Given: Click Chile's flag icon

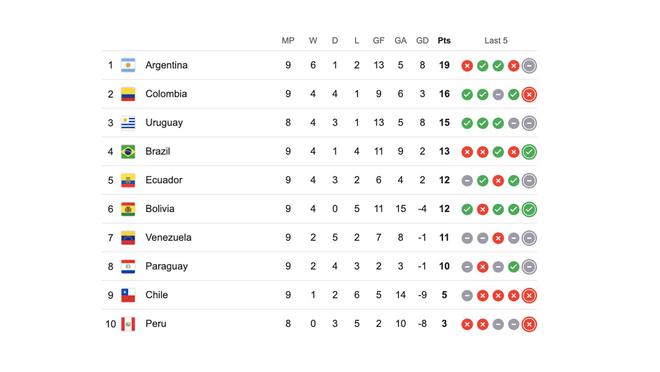Looking at the screenshot, I should coord(128,295).
